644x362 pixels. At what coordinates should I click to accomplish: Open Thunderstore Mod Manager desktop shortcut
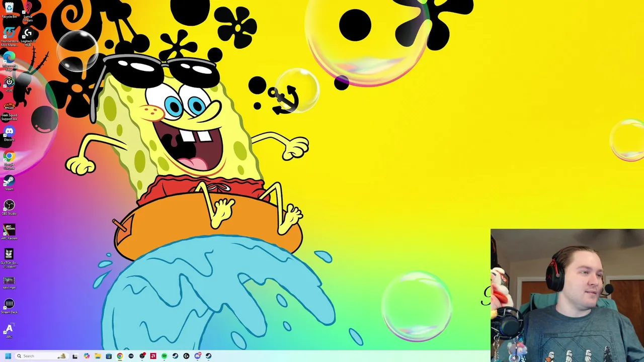(x=9, y=37)
